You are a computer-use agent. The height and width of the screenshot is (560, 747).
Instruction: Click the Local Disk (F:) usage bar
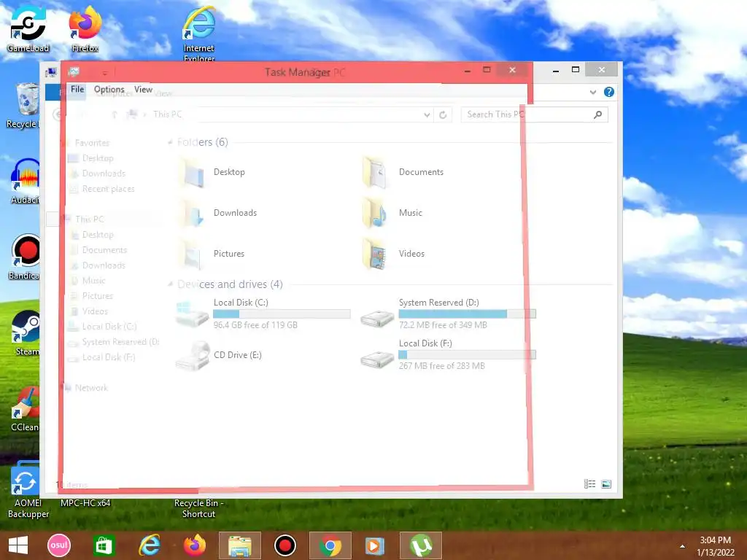pos(467,355)
